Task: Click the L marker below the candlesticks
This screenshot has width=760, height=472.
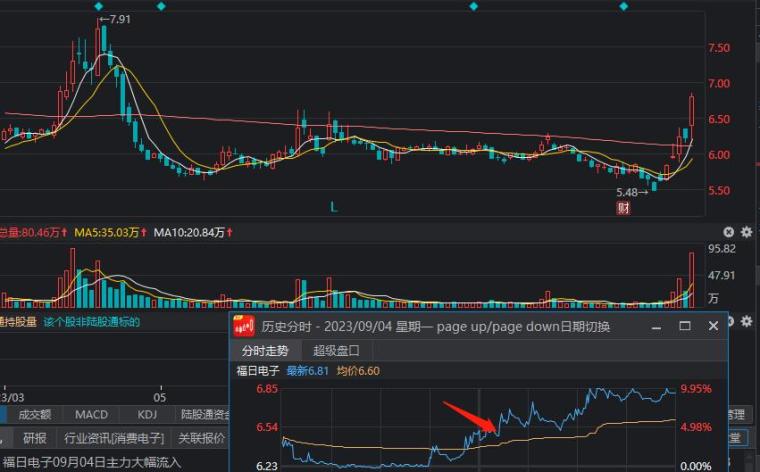Action: pos(336,206)
